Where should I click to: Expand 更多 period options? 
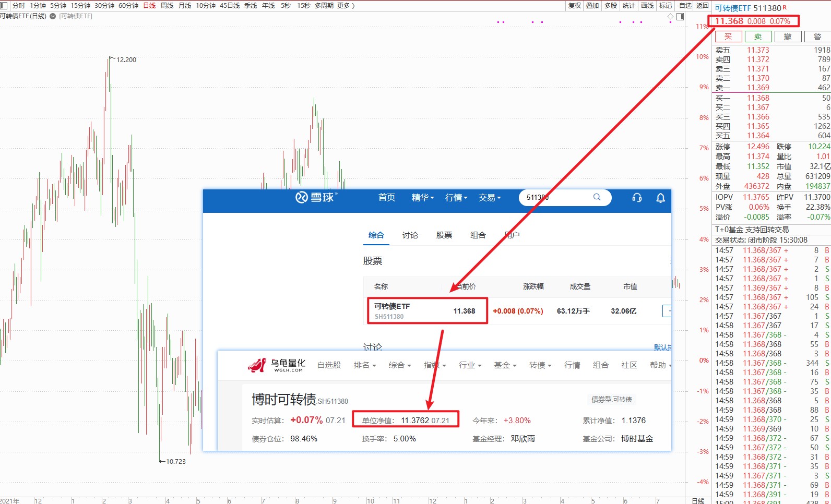[x=346, y=5]
